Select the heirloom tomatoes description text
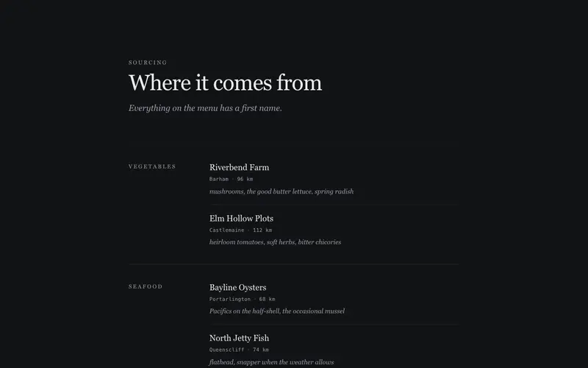Image resolution: width=588 pixels, height=368 pixels. tap(275, 242)
